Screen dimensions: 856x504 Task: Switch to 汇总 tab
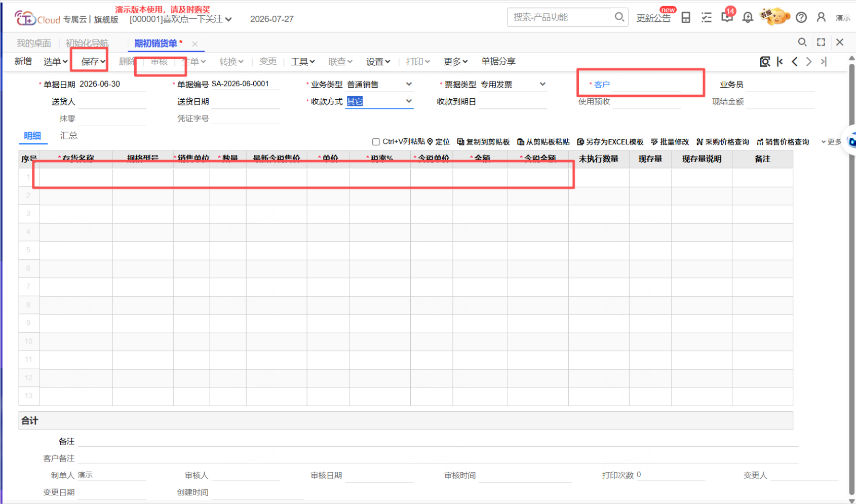[x=69, y=135]
